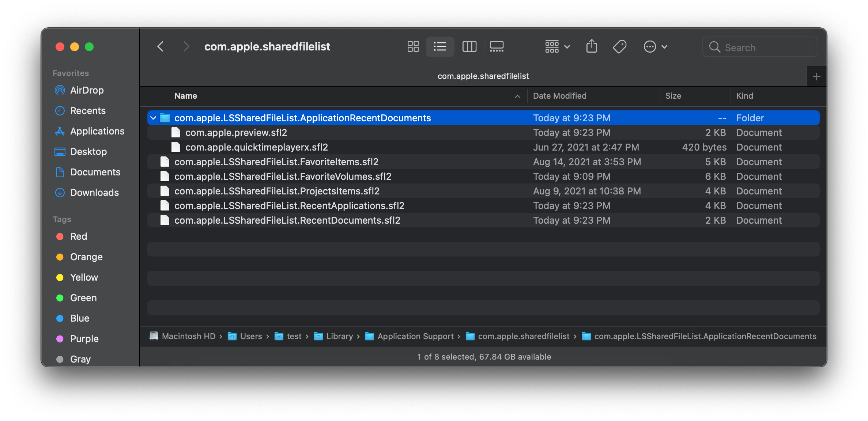
Task: Click the back navigation arrow
Action: 160,47
